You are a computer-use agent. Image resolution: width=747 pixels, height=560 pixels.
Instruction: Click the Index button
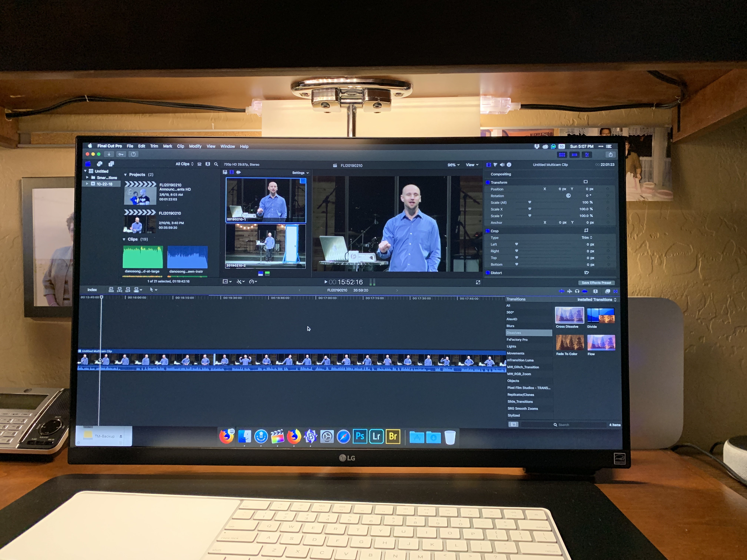click(x=92, y=290)
